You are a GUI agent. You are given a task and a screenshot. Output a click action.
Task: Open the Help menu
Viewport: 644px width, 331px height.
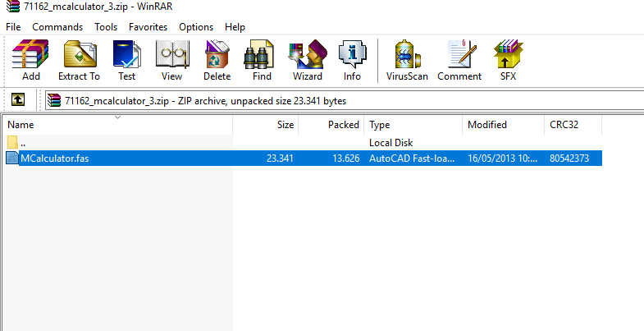pyautogui.click(x=235, y=27)
